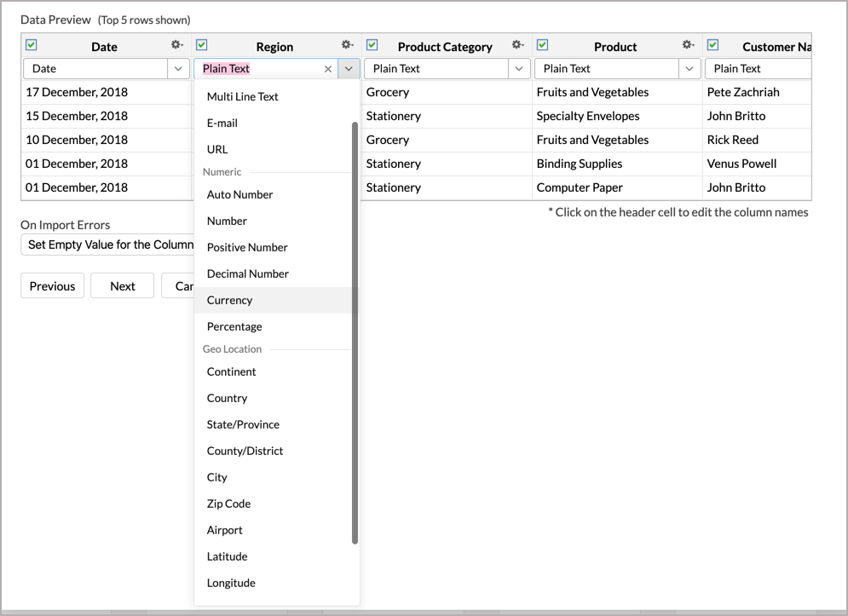Edit the Product Category header name
Screen dimensions: 848x616
[x=445, y=47]
